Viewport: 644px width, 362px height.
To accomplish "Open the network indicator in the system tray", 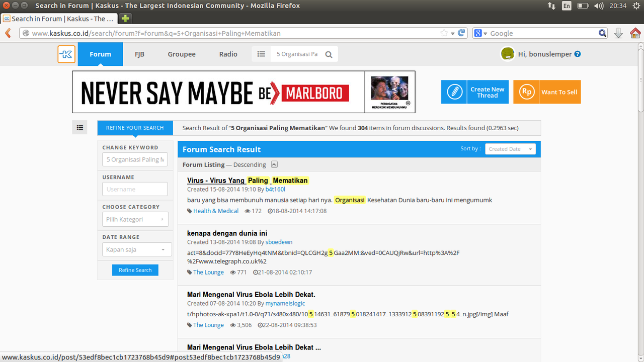I will tap(551, 6).
